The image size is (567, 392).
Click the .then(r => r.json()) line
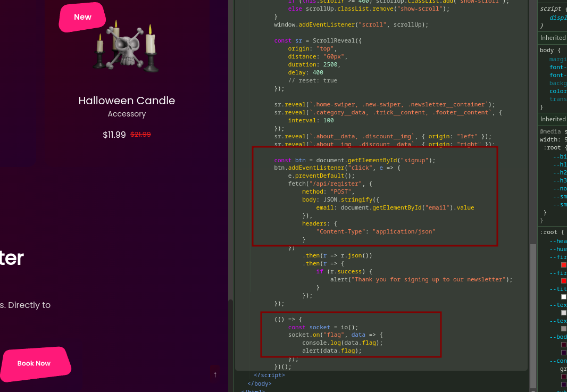point(337,256)
